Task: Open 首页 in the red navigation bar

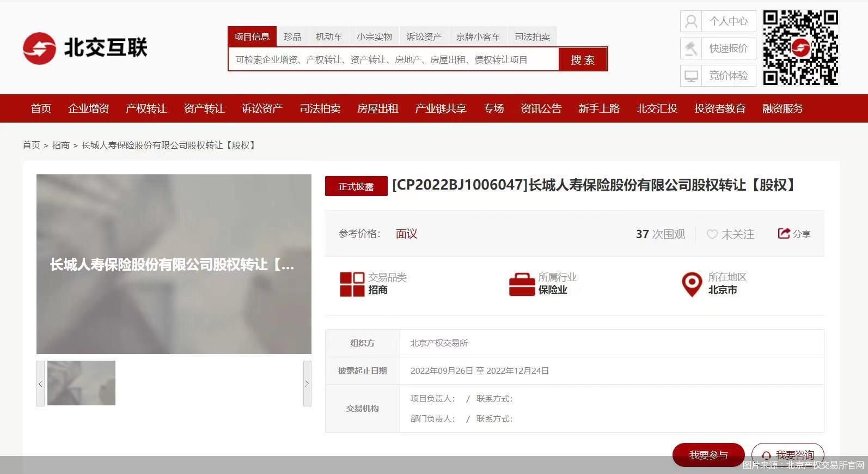Action: click(41, 108)
